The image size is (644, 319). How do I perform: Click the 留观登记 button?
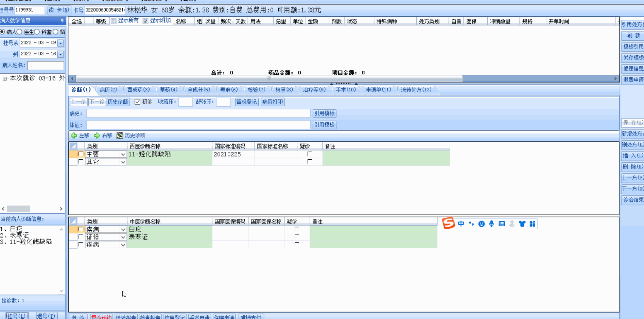pyautogui.click(x=247, y=102)
